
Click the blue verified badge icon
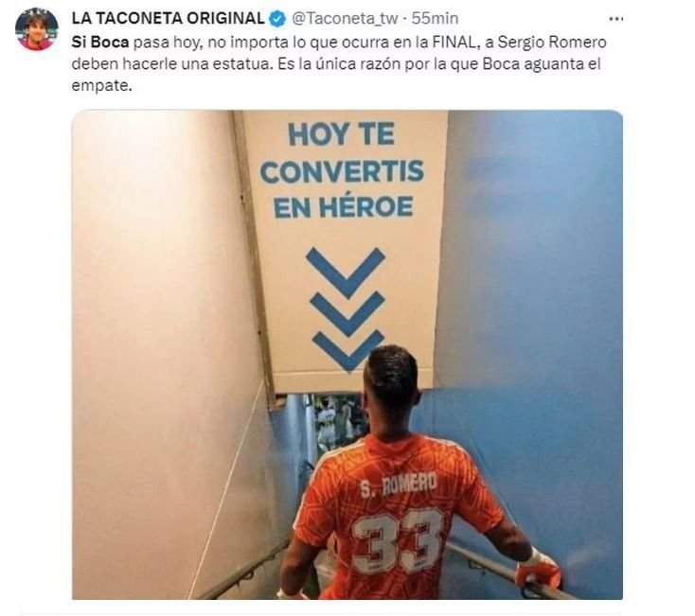click(x=277, y=19)
